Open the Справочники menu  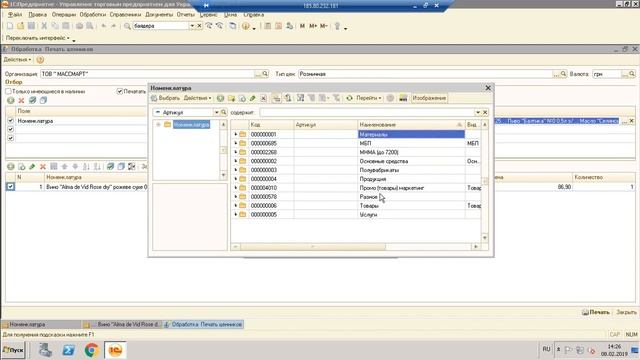point(125,14)
